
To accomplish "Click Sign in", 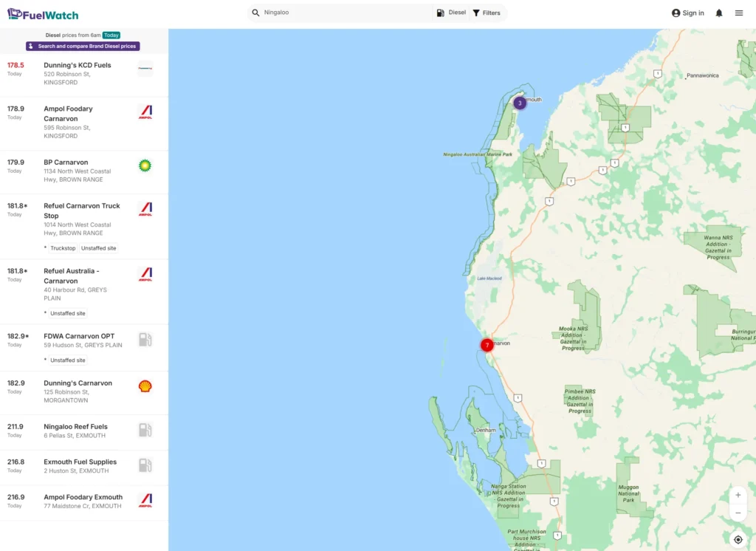I will pyautogui.click(x=687, y=13).
